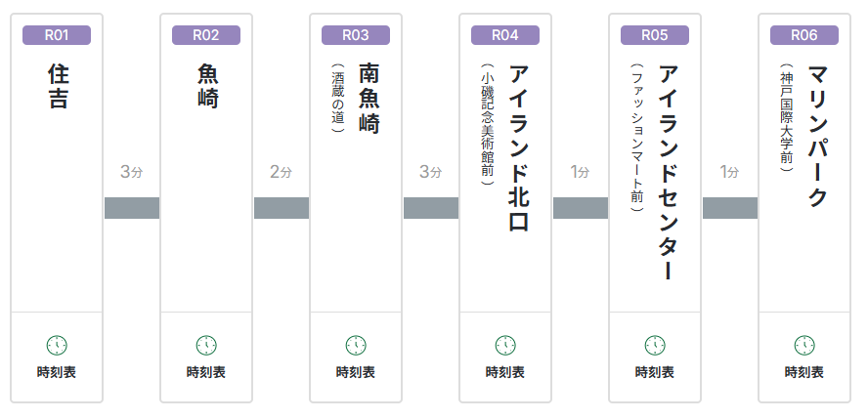The height and width of the screenshot is (419, 868).
Task: Click the clock icon under 住吉 station
Action: click(57, 345)
